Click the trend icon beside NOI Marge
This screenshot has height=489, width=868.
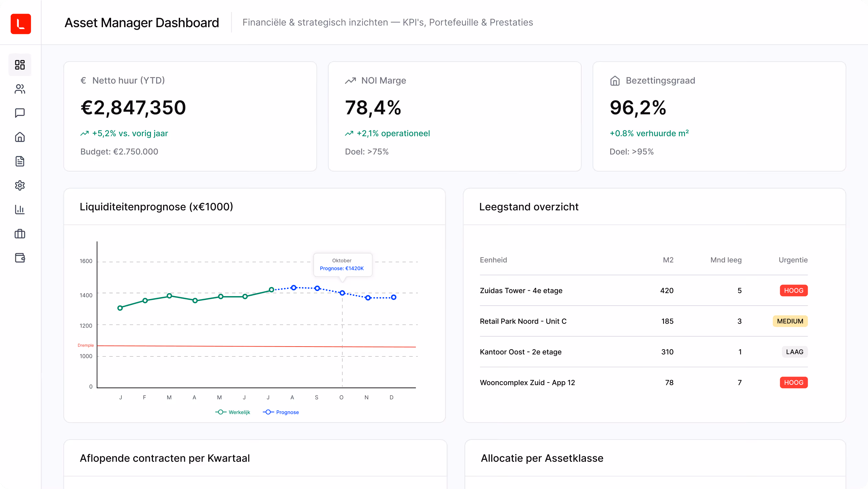[x=350, y=81]
